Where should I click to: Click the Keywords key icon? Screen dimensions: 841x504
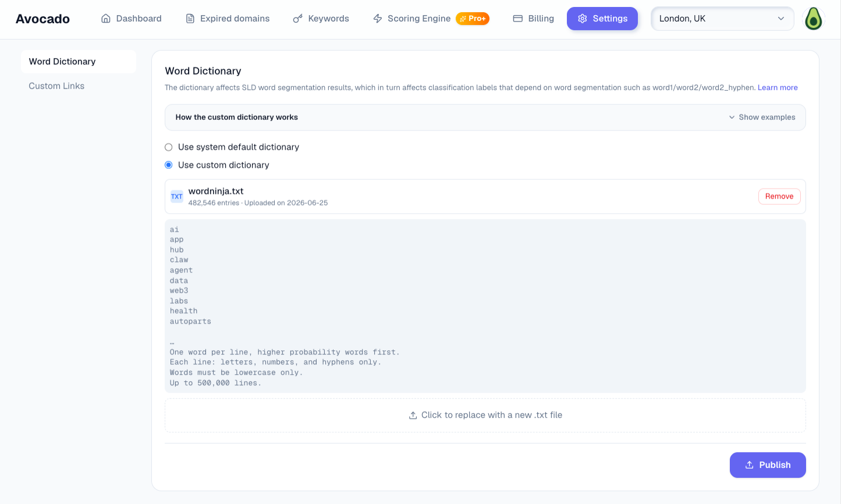click(297, 19)
